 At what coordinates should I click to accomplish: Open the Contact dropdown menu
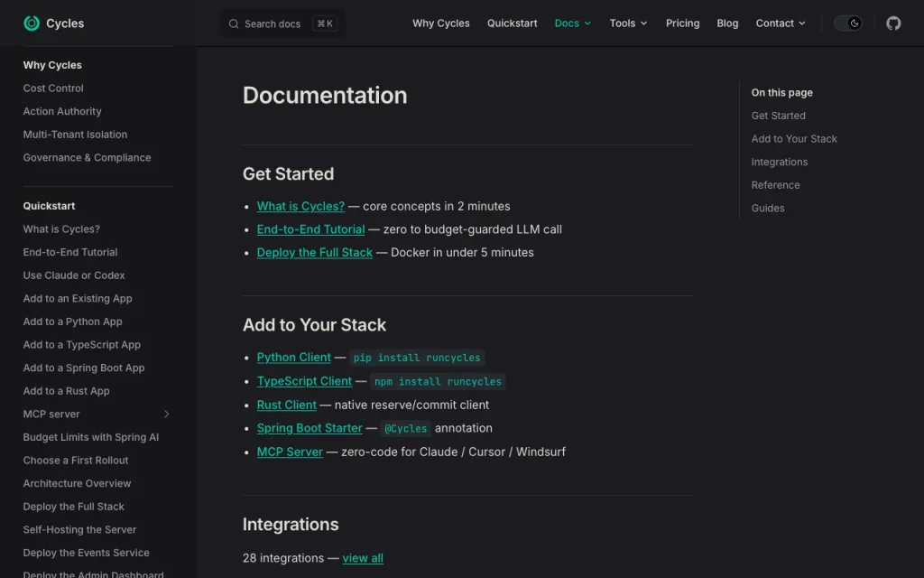click(781, 23)
